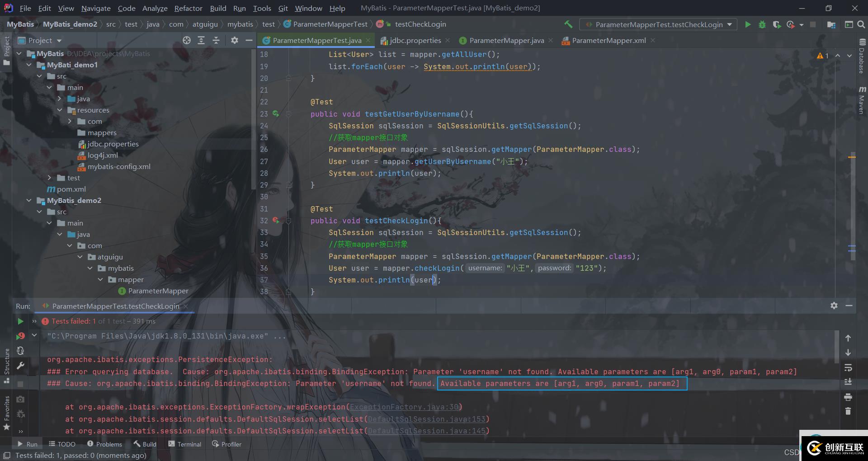Screen dimensions: 868x461
Task: Hide the Run tool window
Action: coord(849,306)
